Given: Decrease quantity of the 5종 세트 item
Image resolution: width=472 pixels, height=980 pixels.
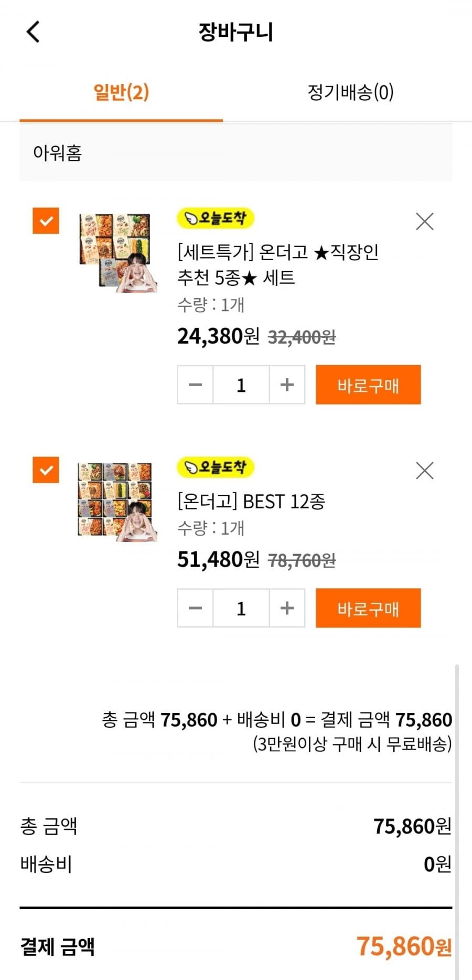Looking at the screenshot, I should [195, 385].
